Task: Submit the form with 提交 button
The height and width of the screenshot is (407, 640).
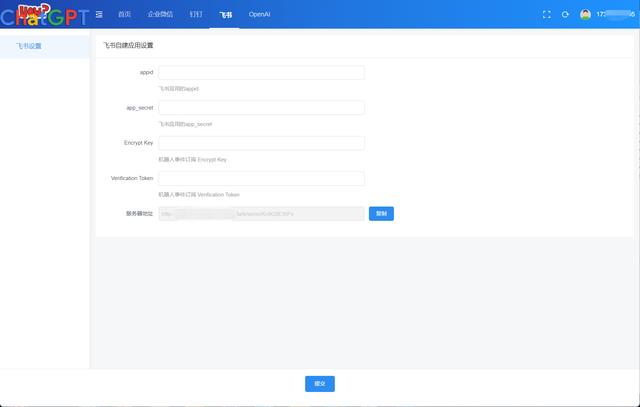Action: tap(320, 384)
